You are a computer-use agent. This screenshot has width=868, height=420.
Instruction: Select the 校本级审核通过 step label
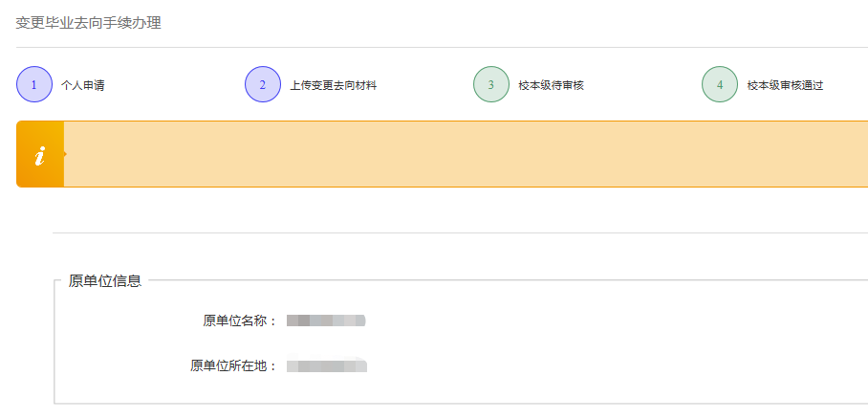785,85
